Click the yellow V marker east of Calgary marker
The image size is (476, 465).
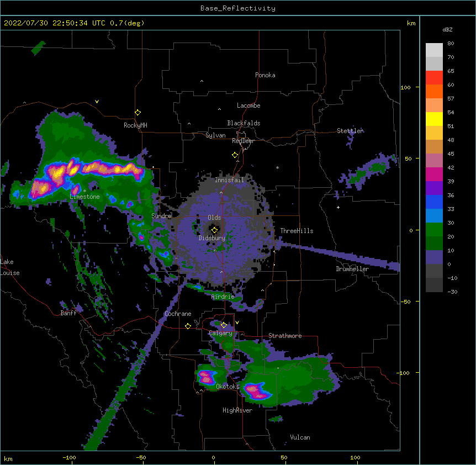pyautogui.click(x=237, y=323)
